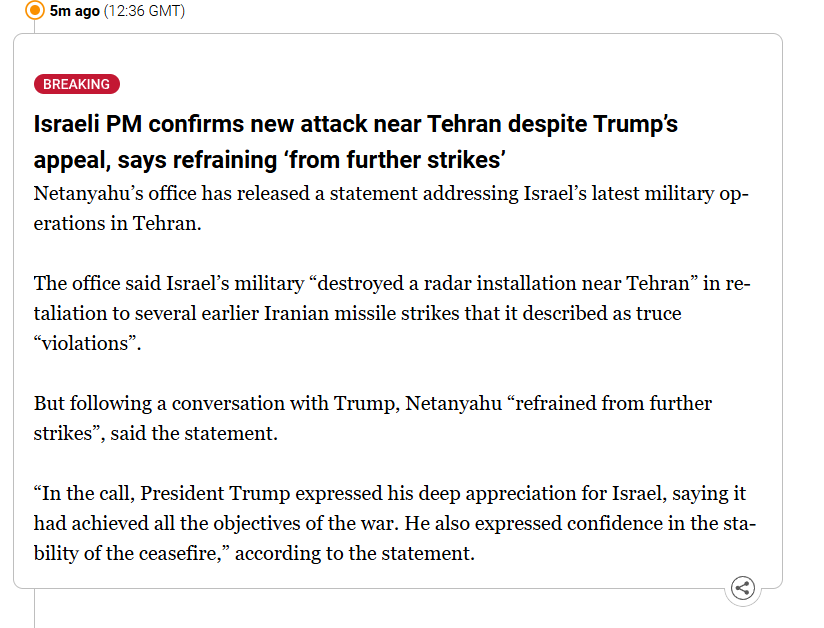Click 'strikes', said the statement line
The height and width of the screenshot is (628, 824).
tap(156, 434)
